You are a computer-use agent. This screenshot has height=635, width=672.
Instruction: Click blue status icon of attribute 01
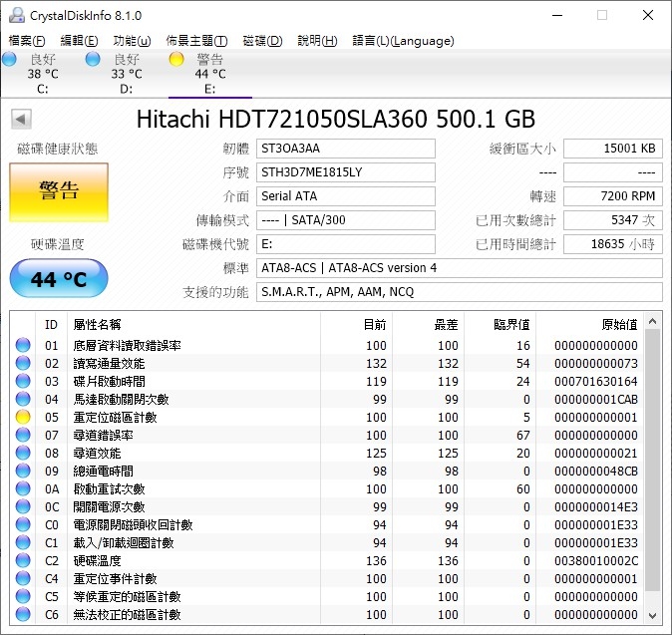[x=23, y=345]
